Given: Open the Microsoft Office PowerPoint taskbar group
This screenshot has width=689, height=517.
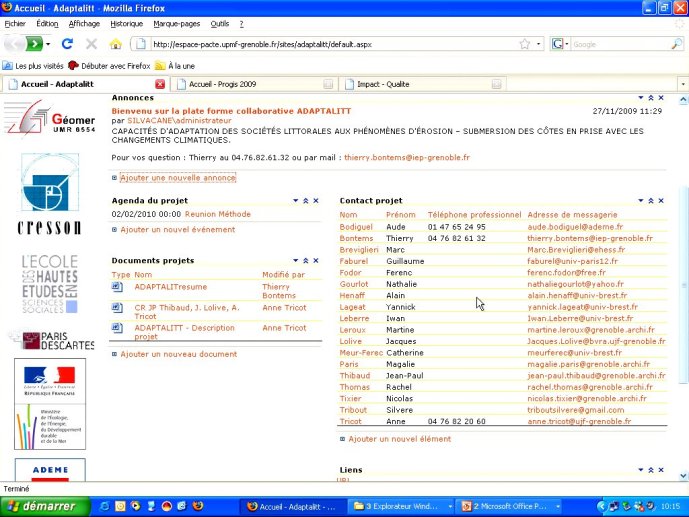Looking at the screenshot, I should [x=510, y=506].
